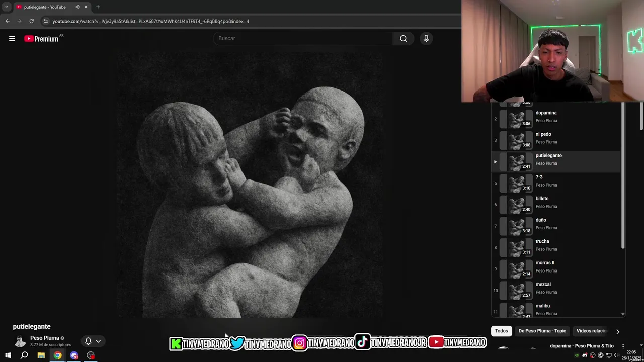Open site information icon in address bar
Viewport: 644px width, 362px height.
(x=46, y=21)
